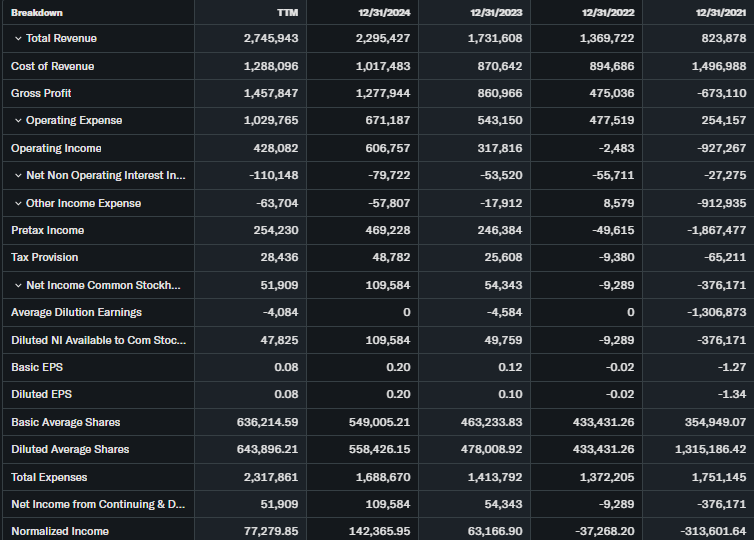Click the 12/31/2023 column header
Screen dimensions: 754x540
(497, 12)
